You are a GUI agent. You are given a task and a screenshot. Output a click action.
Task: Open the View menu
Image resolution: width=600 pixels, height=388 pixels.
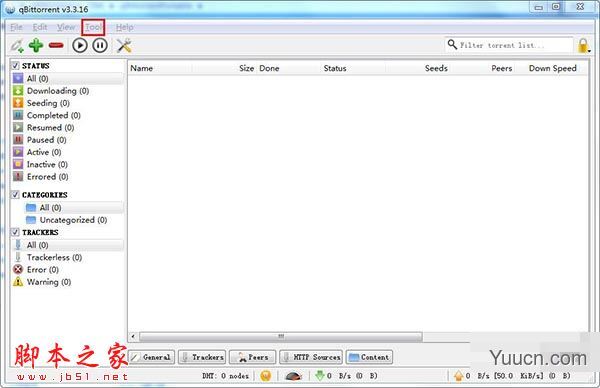pyautogui.click(x=66, y=27)
